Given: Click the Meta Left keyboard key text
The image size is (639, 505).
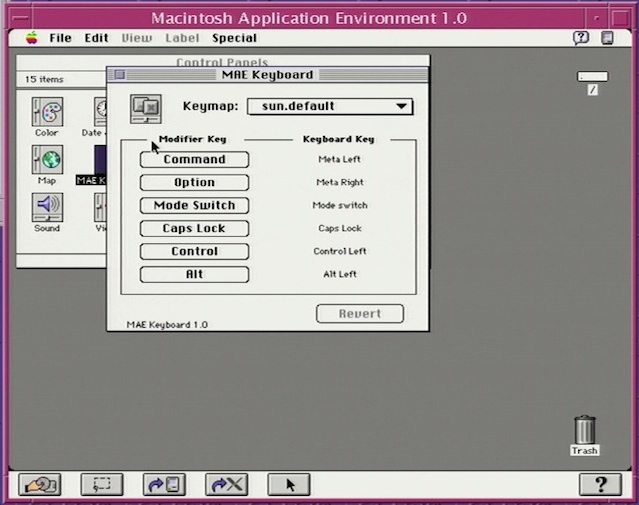Looking at the screenshot, I should coord(339,159).
